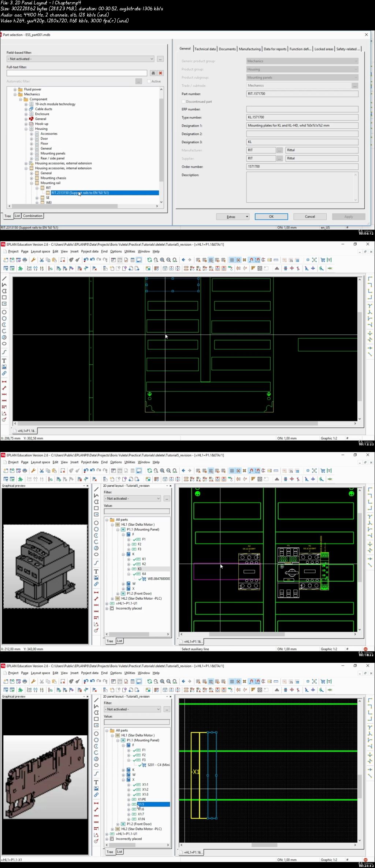Collapse the Housing tree node

[x=26, y=129]
